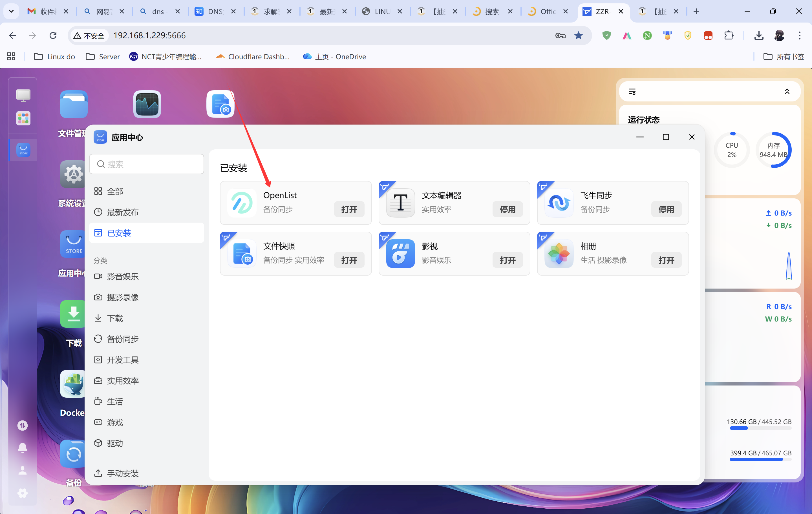Open the app grid icon in sidebar
Screen dimensions: 812x514
[x=23, y=119]
